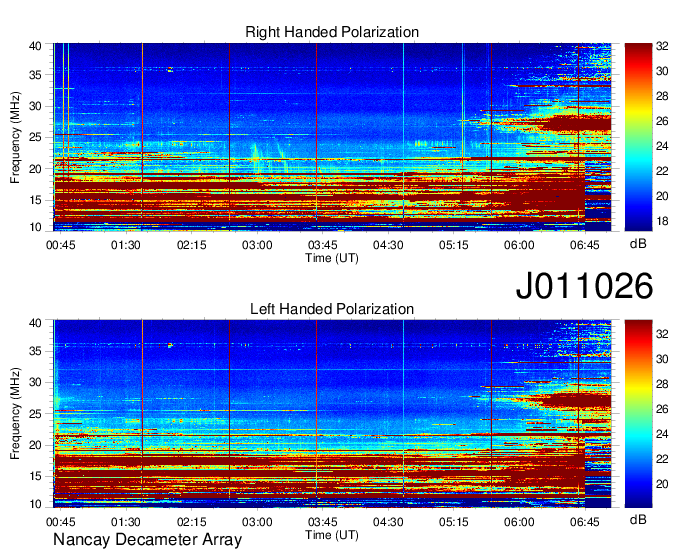Click the "02:15" tick on the bottom plot
This screenshot has height=552, width=680.
click(x=192, y=522)
